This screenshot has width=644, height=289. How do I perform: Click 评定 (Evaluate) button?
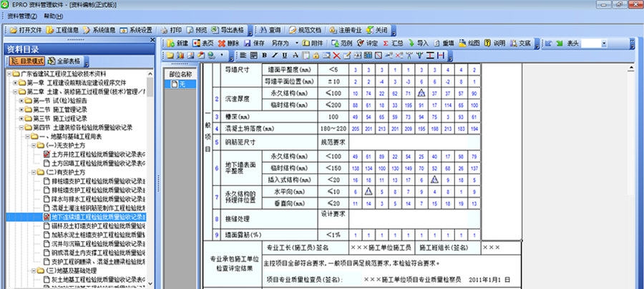[x=367, y=43]
